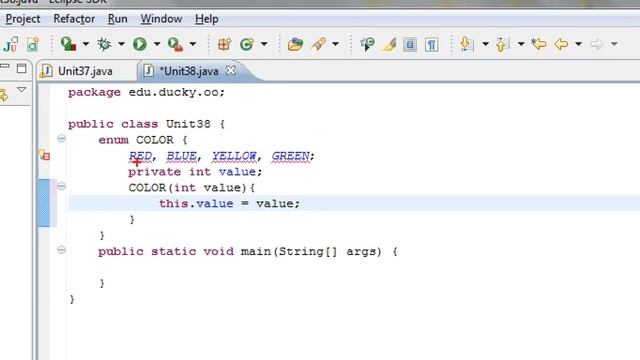This screenshot has width=640, height=360.
Task: Click the left panel link-with-editor icon
Action: 4,95
